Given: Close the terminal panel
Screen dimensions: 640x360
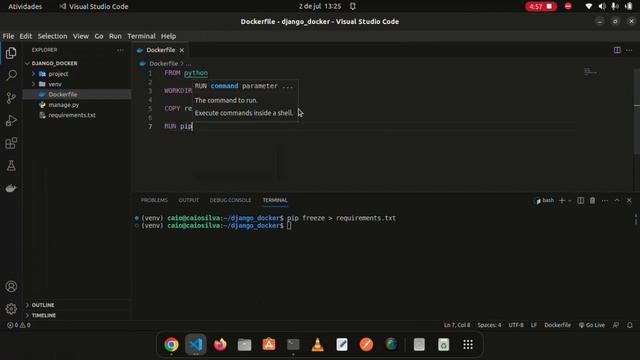Looking at the screenshot, I should tap(629, 200).
